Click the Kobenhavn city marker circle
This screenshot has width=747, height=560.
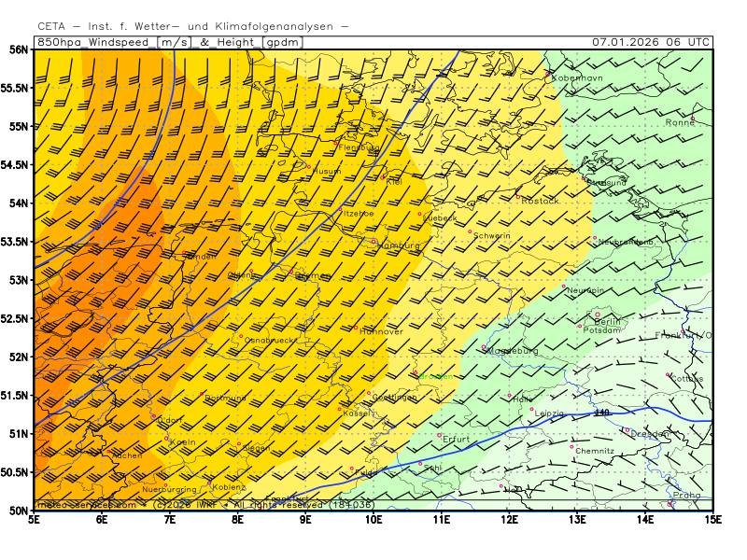click(548, 73)
